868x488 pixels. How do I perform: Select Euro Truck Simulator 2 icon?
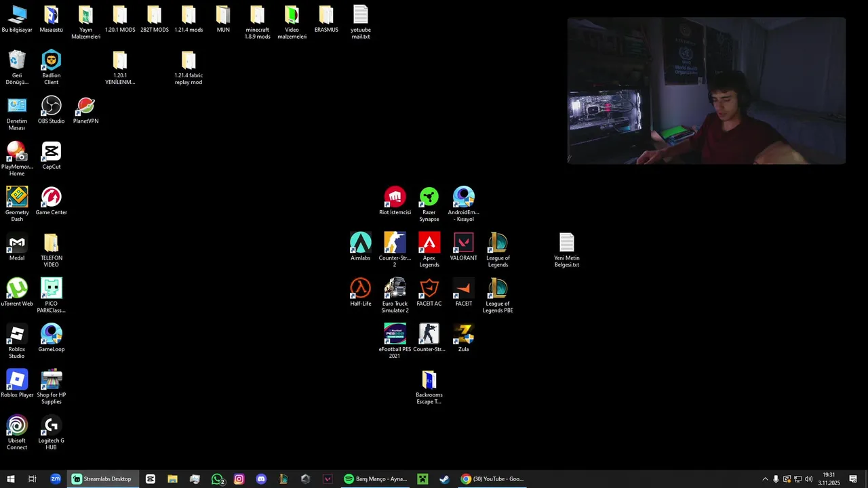[395, 296]
